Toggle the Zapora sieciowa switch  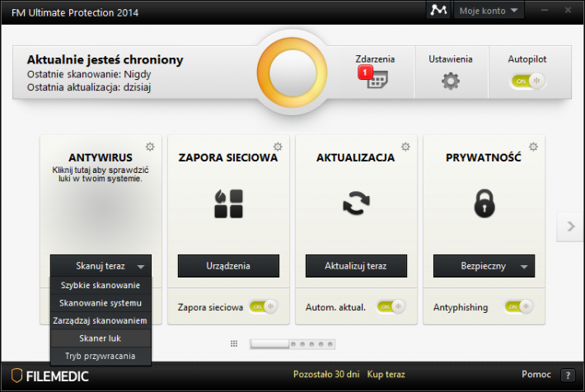point(264,307)
